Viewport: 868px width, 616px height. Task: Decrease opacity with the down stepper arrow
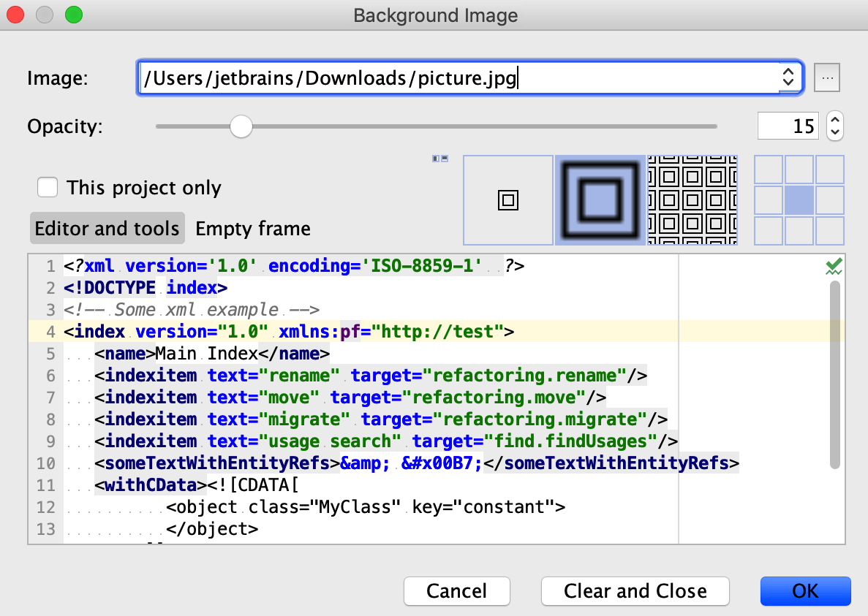(834, 132)
